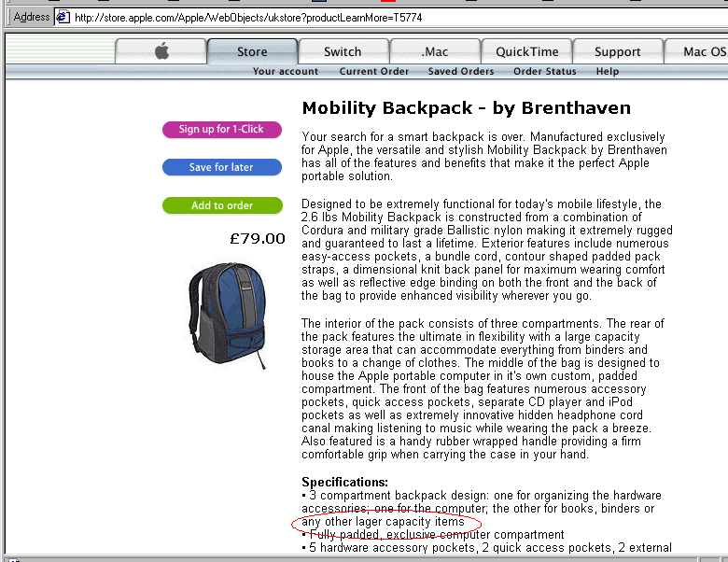Screen dimensions: 728x562
Task: Open the Store tab
Action: [x=252, y=51]
